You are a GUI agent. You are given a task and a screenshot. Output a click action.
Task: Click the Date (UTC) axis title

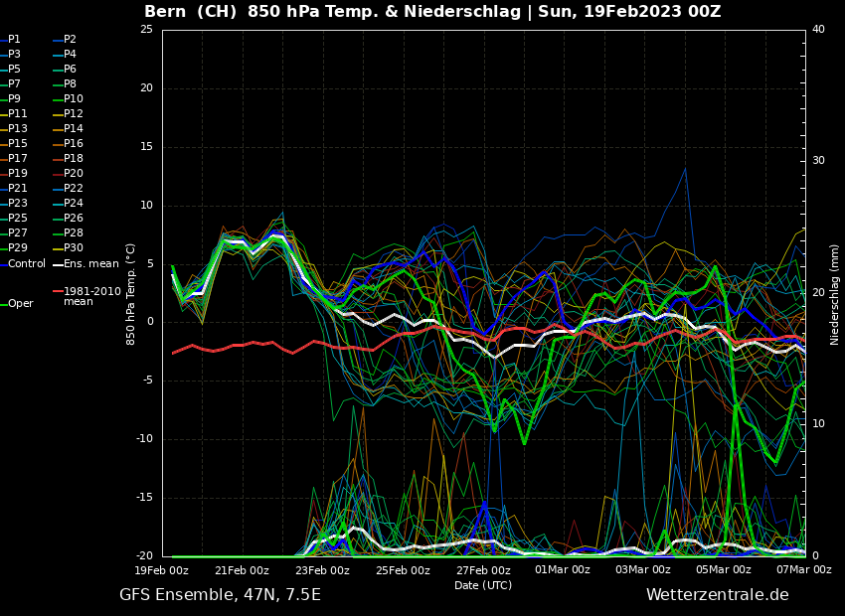(483, 585)
